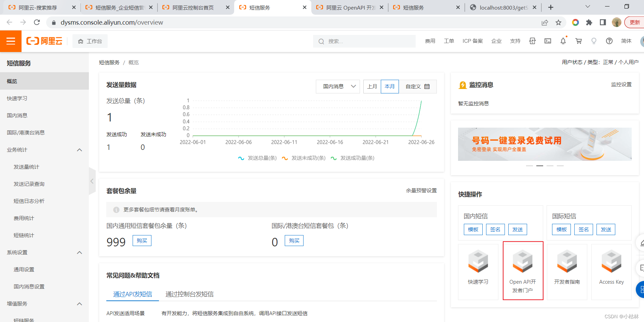Screen dimensions: 644x322
Task: Collapse the 系统设置 sidebar section
Action: 79,253
